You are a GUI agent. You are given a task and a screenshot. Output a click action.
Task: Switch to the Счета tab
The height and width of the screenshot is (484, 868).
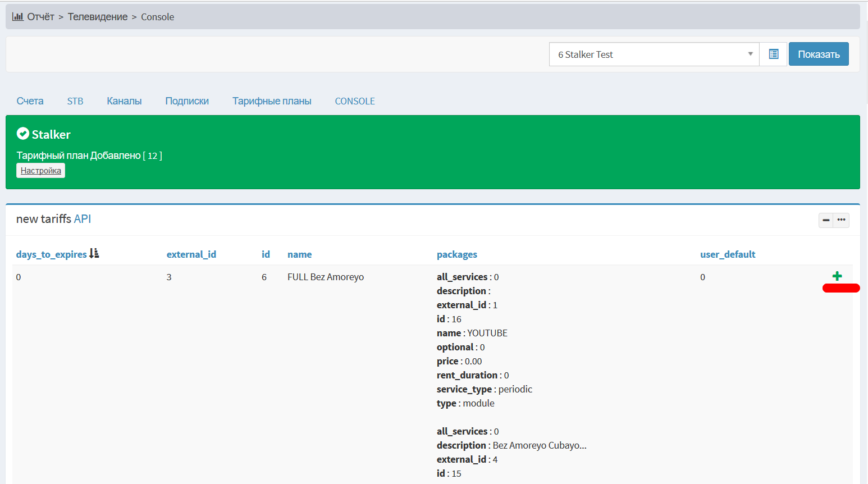coord(30,101)
